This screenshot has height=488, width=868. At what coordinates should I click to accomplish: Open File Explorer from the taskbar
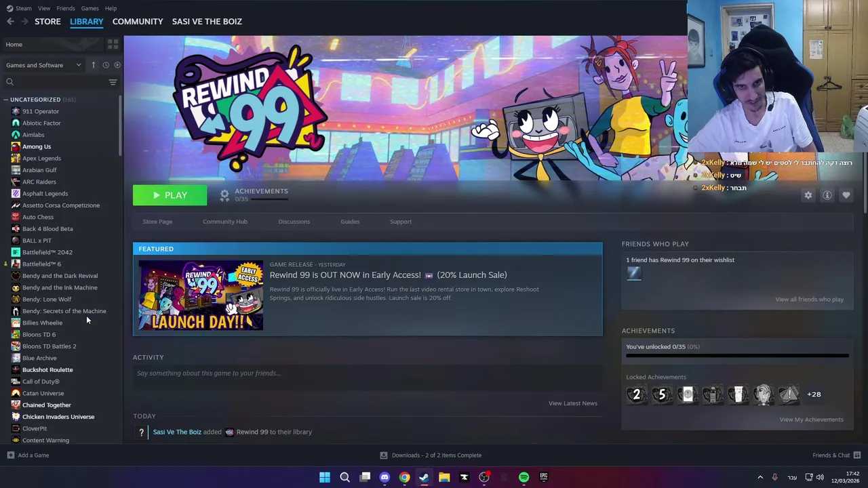point(444,477)
